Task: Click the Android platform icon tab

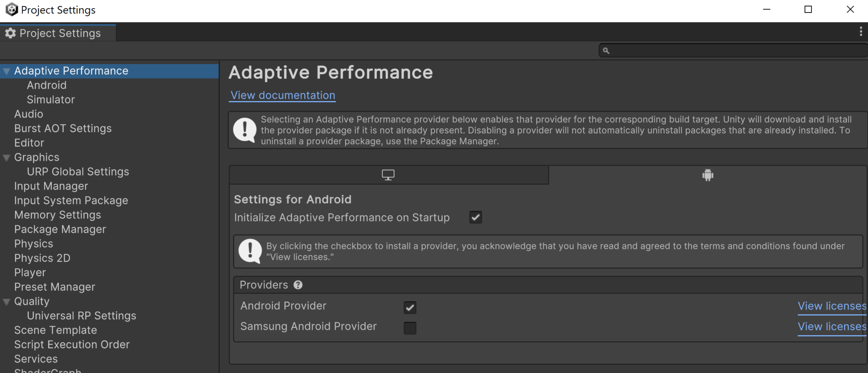Action: pos(708,175)
